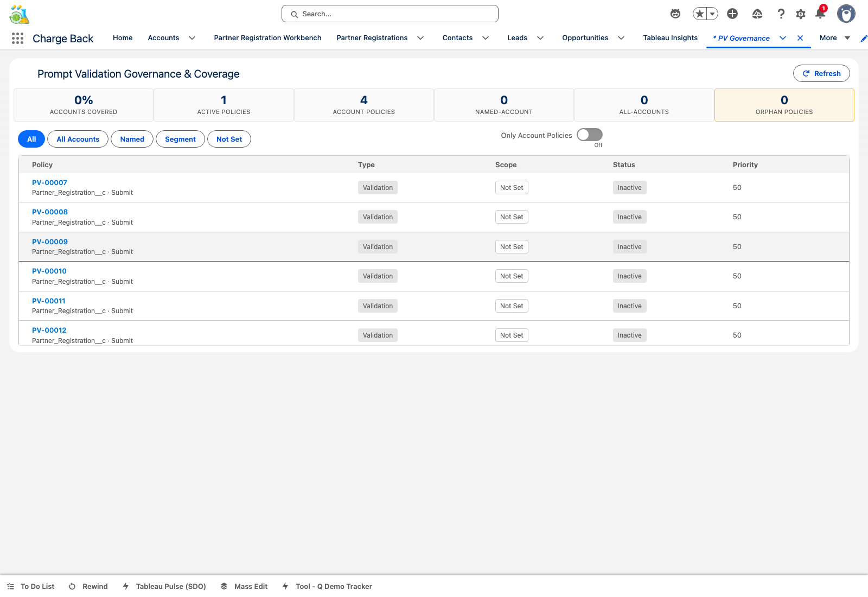Image resolution: width=868 pixels, height=597 pixels.
Task: Click the pencil icon to edit navigation
Action: point(864,38)
